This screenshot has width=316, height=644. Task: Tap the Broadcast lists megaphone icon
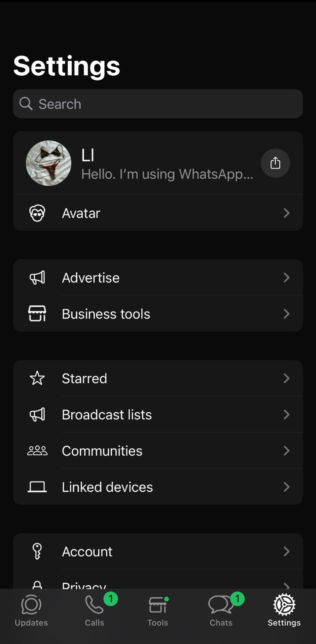tap(37, 415)
